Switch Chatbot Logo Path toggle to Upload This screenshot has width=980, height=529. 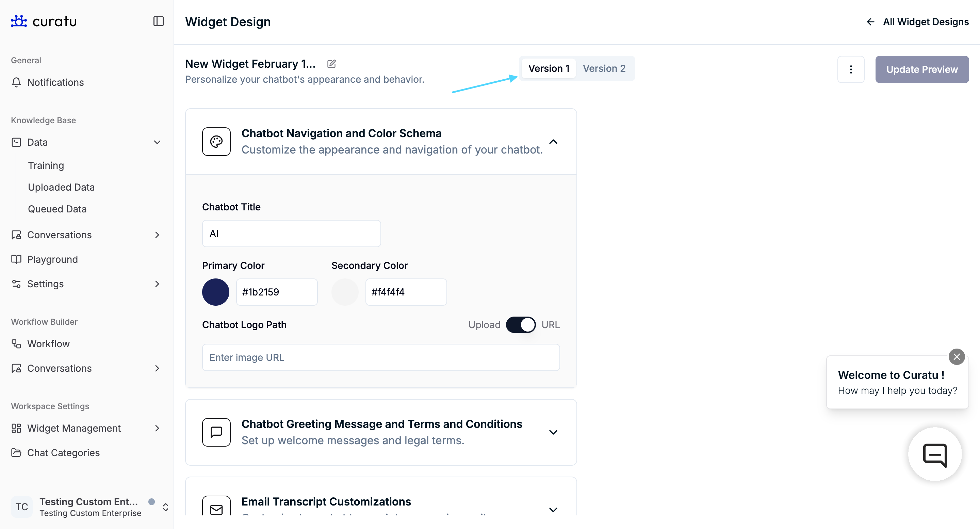click(x=521, y=325)
